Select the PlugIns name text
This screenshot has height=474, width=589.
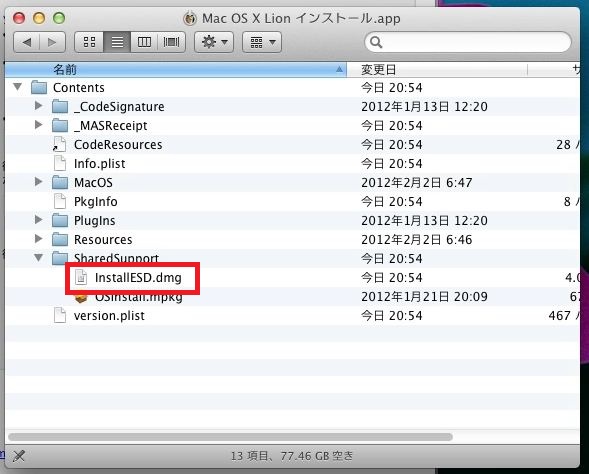[x=94, y=220]
